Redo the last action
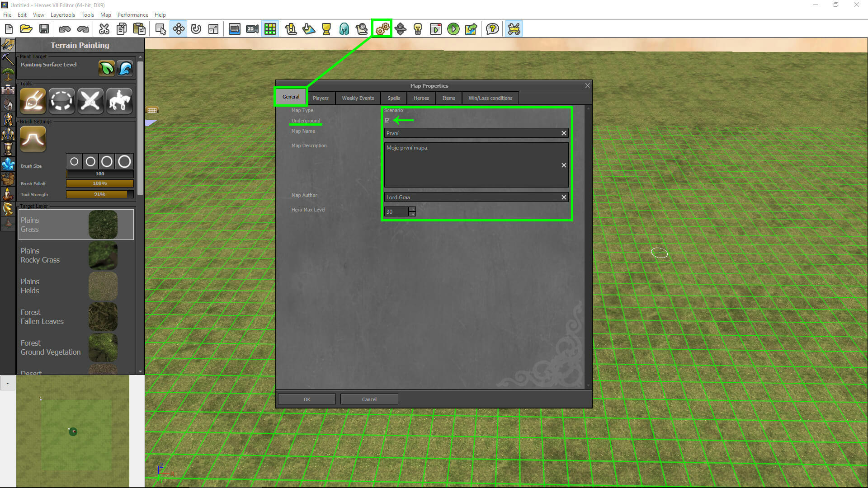Screen dimensions: 868x488 83,29
